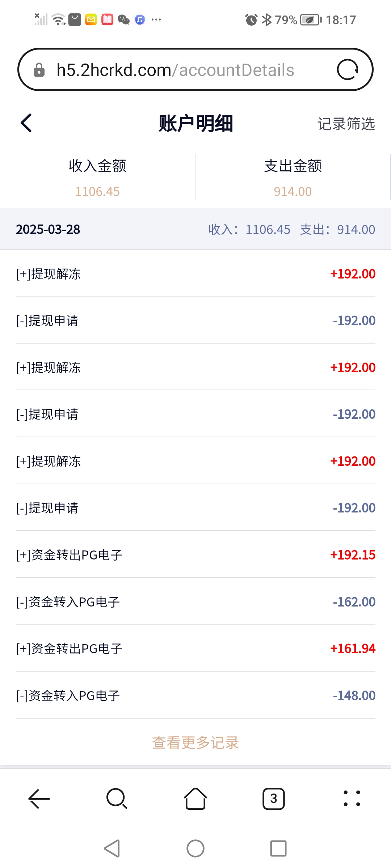
Task: Tap the 2025-03-28 date header row
Action: pyautogui.click(x=195, y=229)
